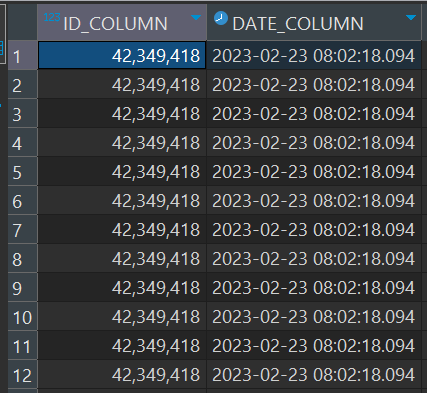Screen dimensions: 427x393
Task: Click DATE_COLUMN cell in row 10
Action: tap(314, 316)
